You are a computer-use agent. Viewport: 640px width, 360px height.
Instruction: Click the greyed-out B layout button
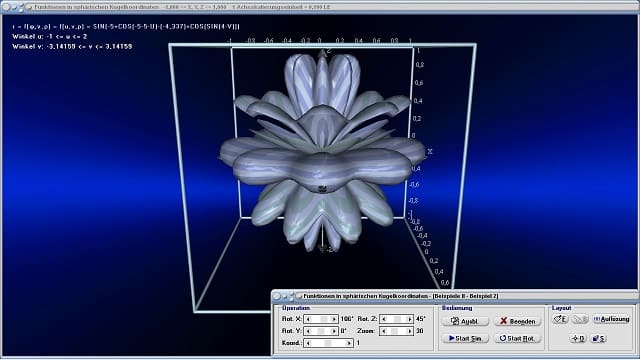pos(580,319)
